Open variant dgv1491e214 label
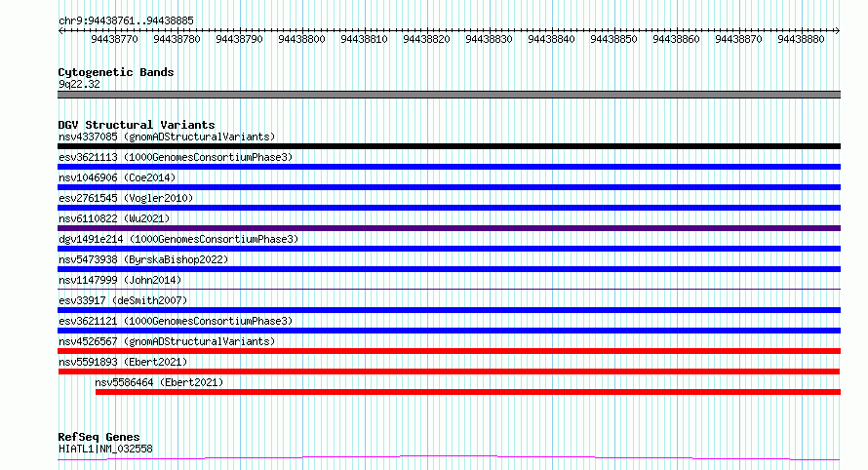Screen dimensions: 868x470 pos(178,239)
